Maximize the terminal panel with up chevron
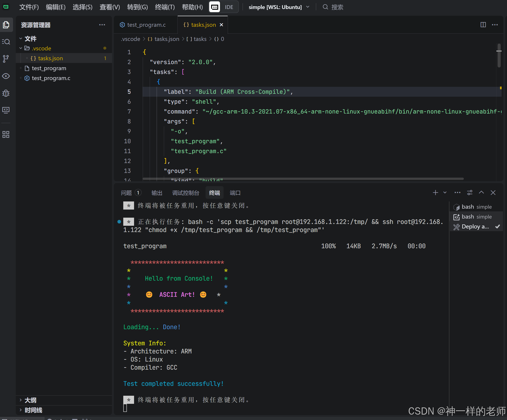The height and width of the screenshot is (420, 507). tap(481, 193)
